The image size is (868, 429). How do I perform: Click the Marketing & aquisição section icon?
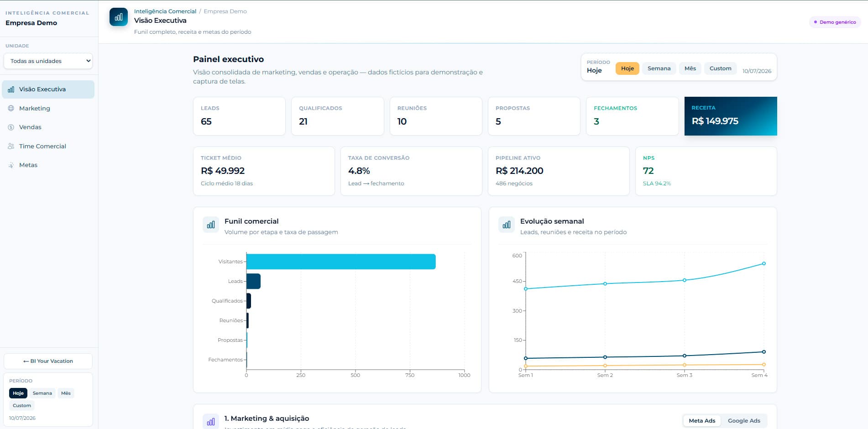coord(211,422)
